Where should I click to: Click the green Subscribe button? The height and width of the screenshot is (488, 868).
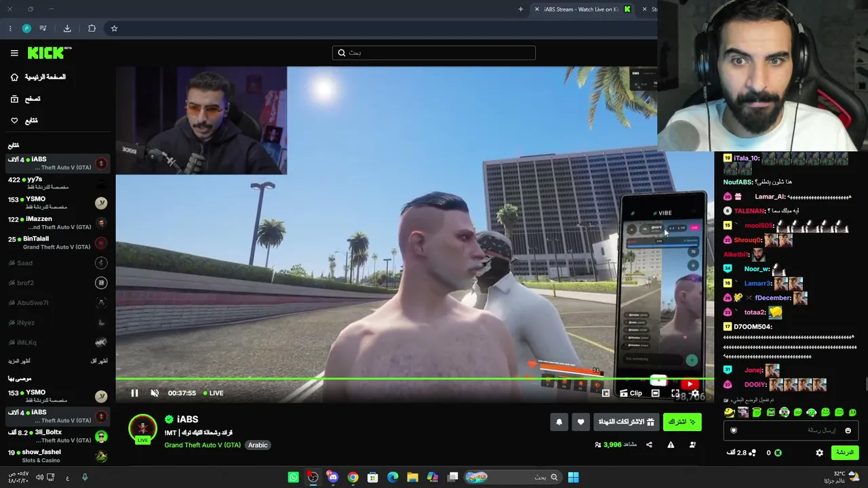(682, 422)
